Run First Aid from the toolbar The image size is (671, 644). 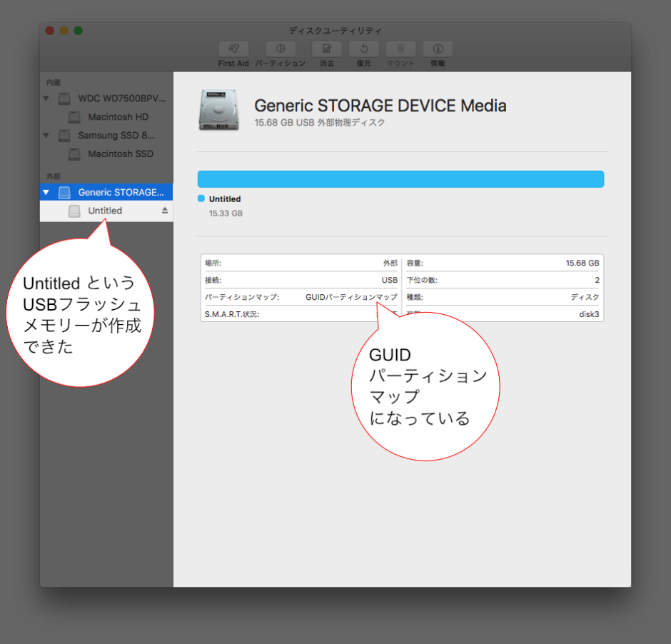(x=233, y=49)
